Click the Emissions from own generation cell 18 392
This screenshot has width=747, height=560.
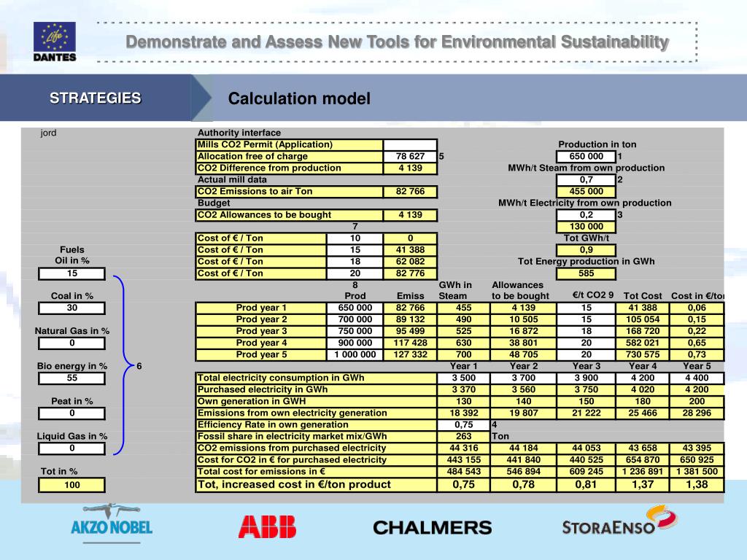(463, 413)
